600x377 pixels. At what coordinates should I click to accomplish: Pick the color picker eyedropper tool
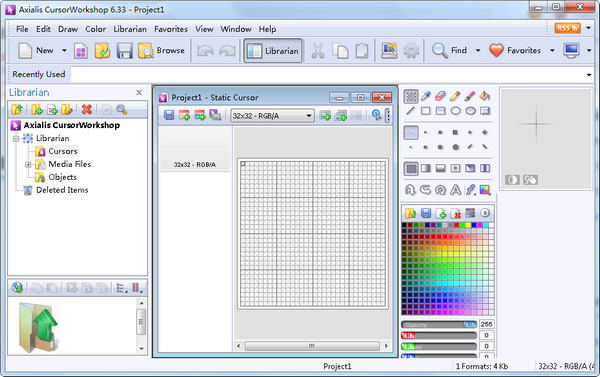[426, 96]
